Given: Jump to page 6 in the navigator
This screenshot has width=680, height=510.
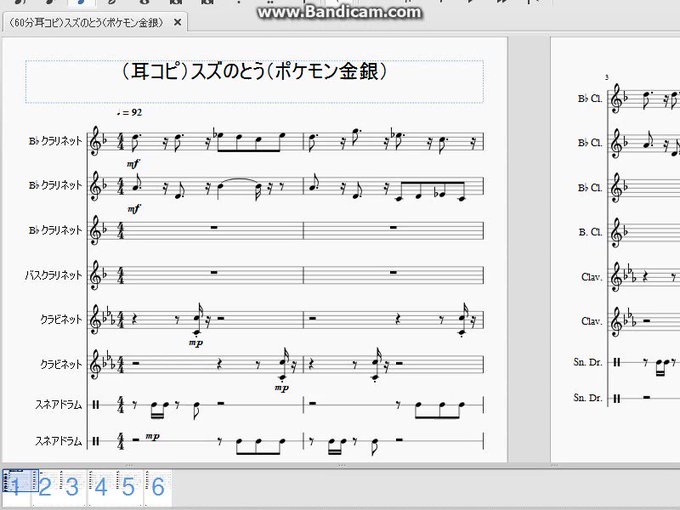Looking at the screenshot, I should click(x=158, y=487).
